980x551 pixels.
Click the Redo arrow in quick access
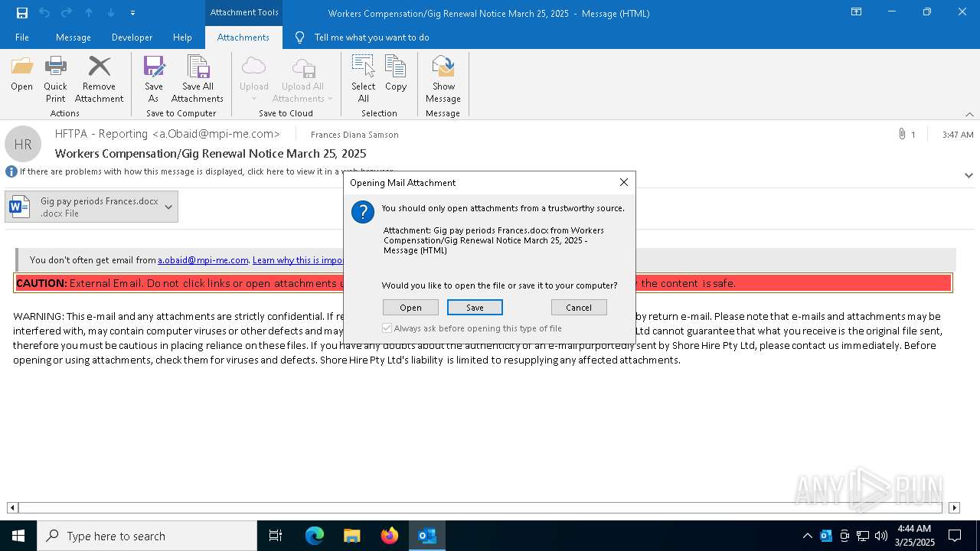pos(67,13)
